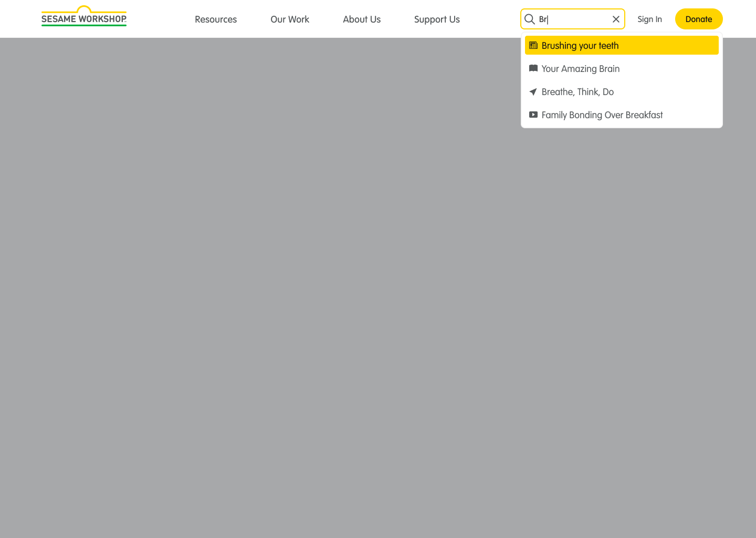
Task: Click the Donate button
Action: [x=699, y=19]
